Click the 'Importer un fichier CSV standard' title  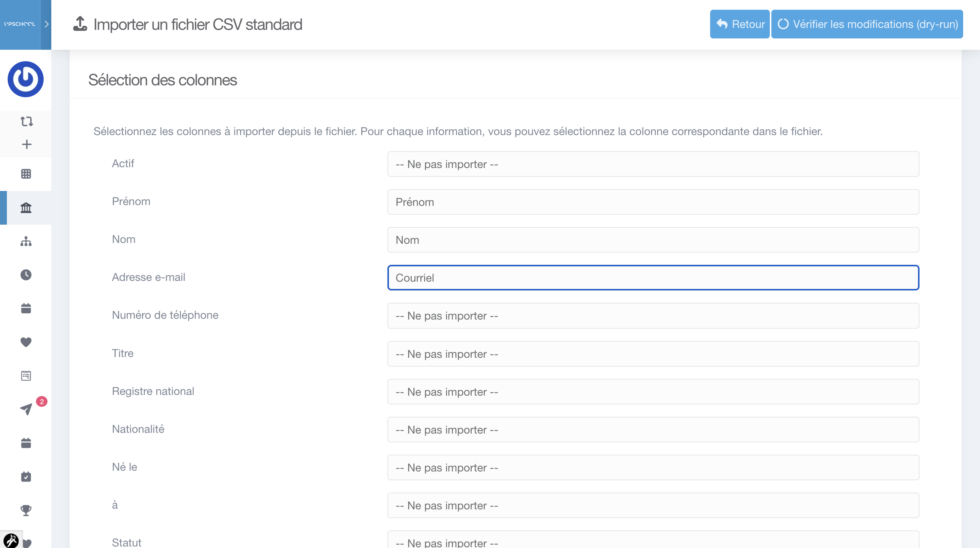coord(198,24)
